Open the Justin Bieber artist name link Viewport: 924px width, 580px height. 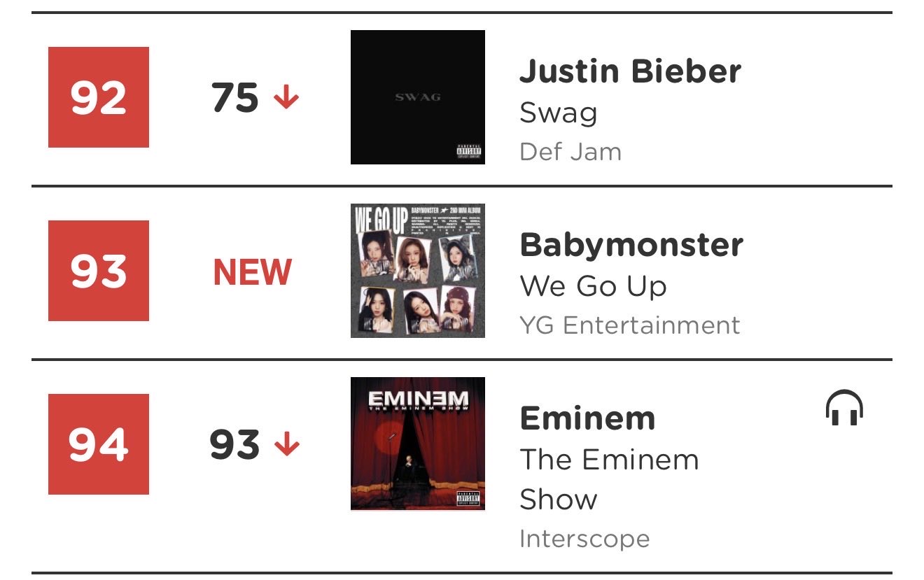pos(630,71)
